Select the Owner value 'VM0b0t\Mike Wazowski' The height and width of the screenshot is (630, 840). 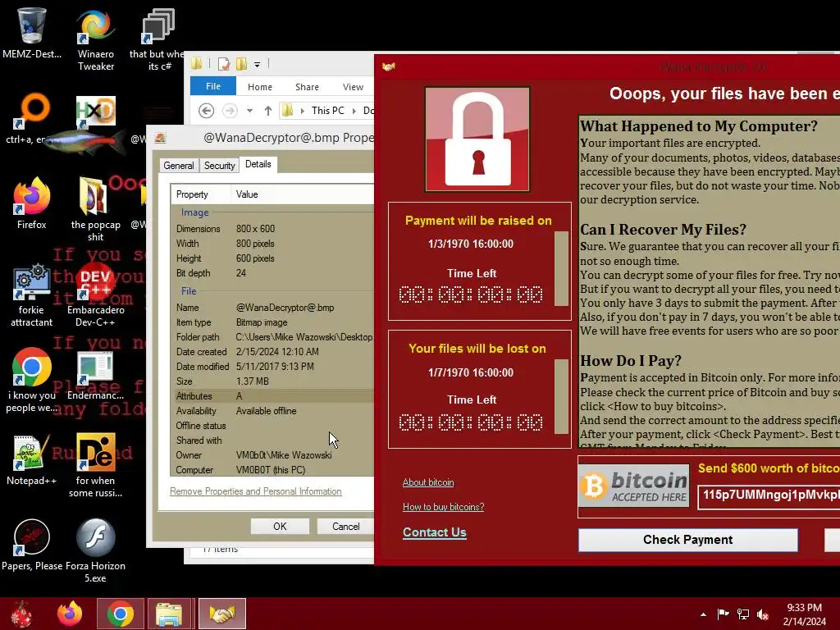pos(284,454)
